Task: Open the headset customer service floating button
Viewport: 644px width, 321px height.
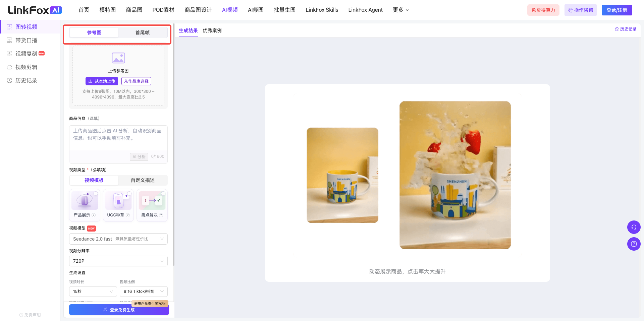Action: tap(634, 227)
